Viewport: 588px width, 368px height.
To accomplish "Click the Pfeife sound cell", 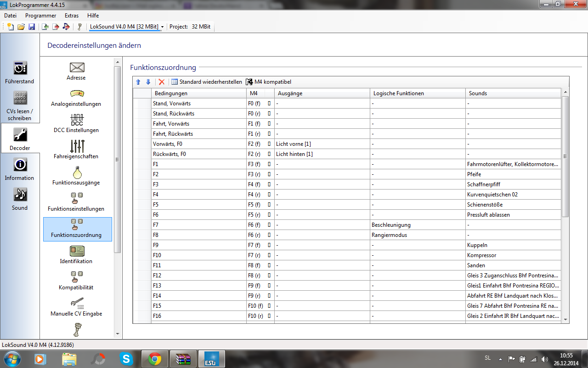I will click(513, 174).
